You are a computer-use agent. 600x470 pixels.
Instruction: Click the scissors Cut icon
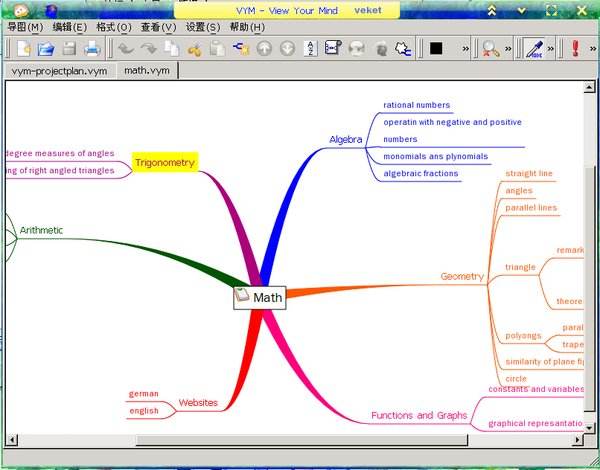click(194, 48)
